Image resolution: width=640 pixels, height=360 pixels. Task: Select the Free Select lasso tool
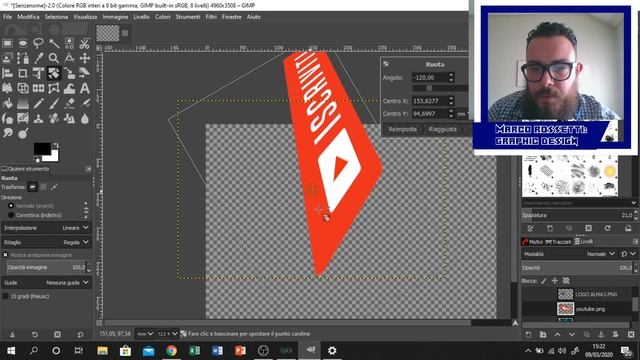[x=38, y=43]
